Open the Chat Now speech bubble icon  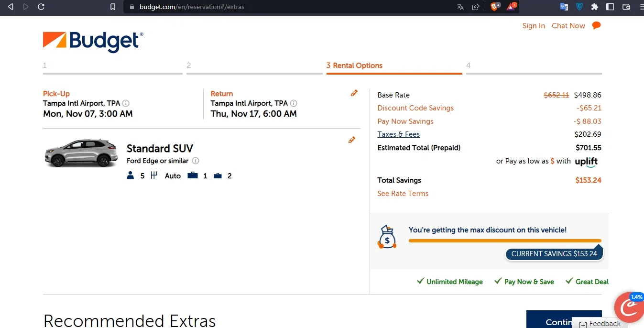[596, 26]
